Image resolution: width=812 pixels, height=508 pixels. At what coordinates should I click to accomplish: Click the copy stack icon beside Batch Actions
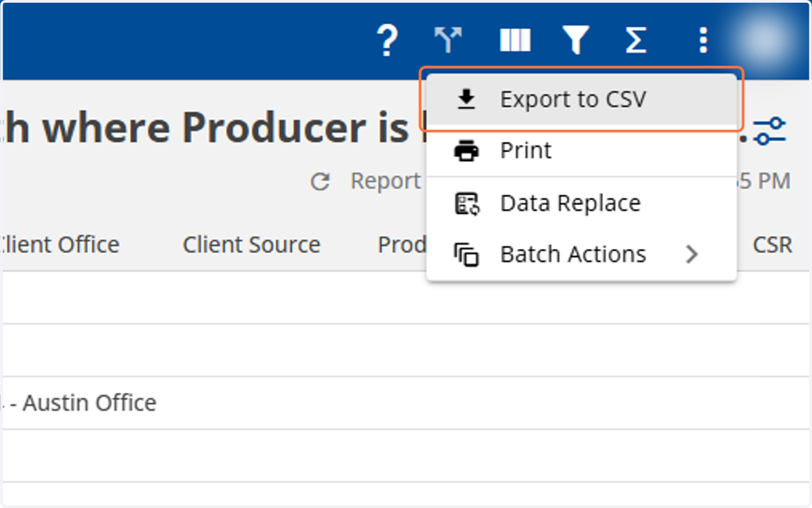pos(466,255)
